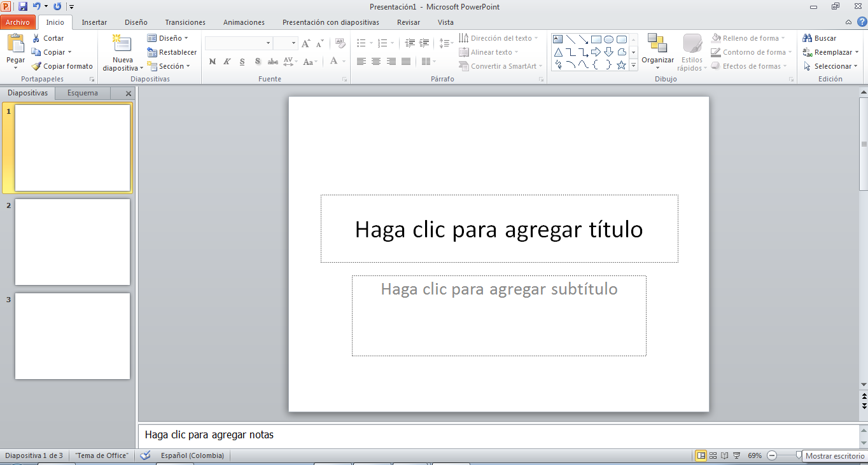Toggle bold (N) formatting
Viewport: 868px width, 465px height.
(212, 62)
